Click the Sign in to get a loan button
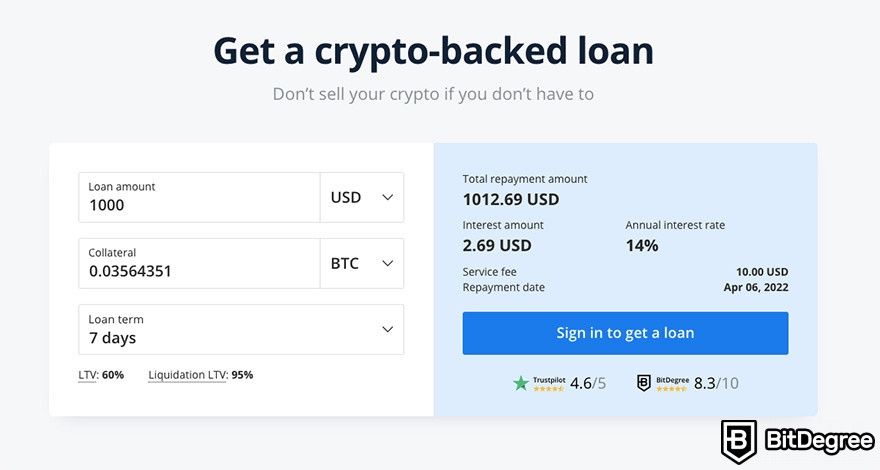This screenshot has height=470, width=880. point(625,333)
